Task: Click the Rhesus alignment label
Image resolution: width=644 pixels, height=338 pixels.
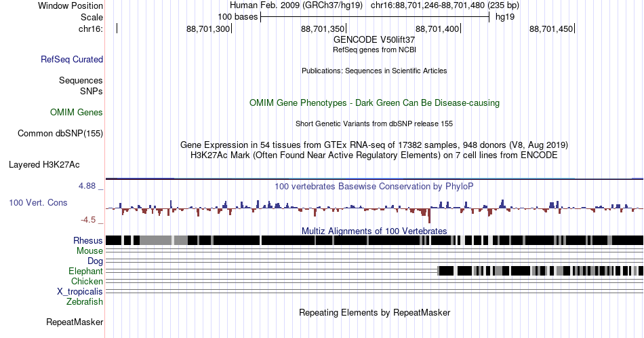Action: tap(88, 240)
